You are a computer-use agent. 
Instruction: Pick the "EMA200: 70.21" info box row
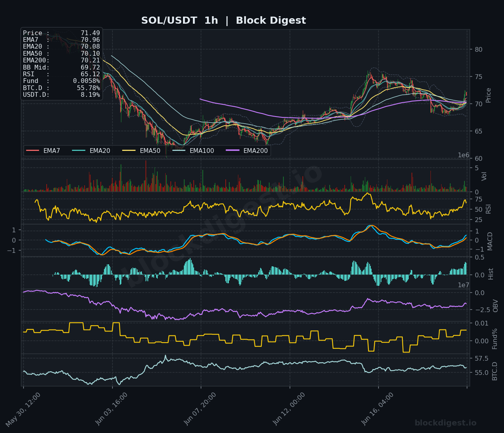click(x=61, y=60)
